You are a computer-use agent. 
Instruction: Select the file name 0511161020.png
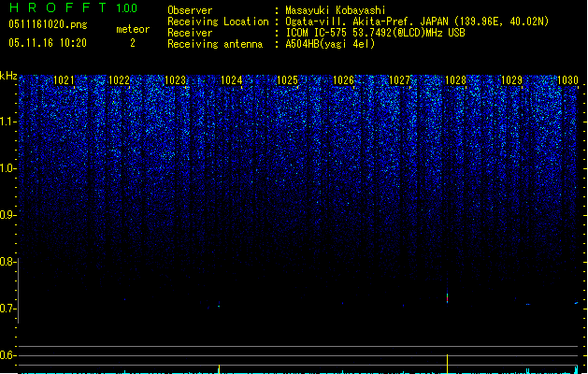[48, 25]
